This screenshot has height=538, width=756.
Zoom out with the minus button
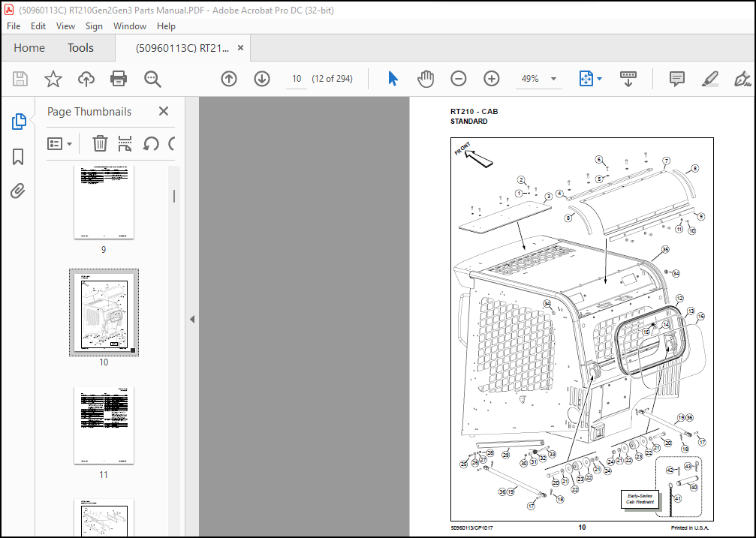[458, 79]
